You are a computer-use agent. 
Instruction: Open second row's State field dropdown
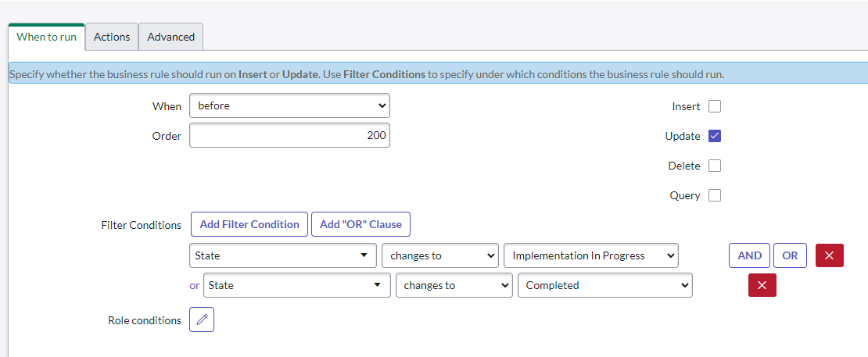coord(296,285)
